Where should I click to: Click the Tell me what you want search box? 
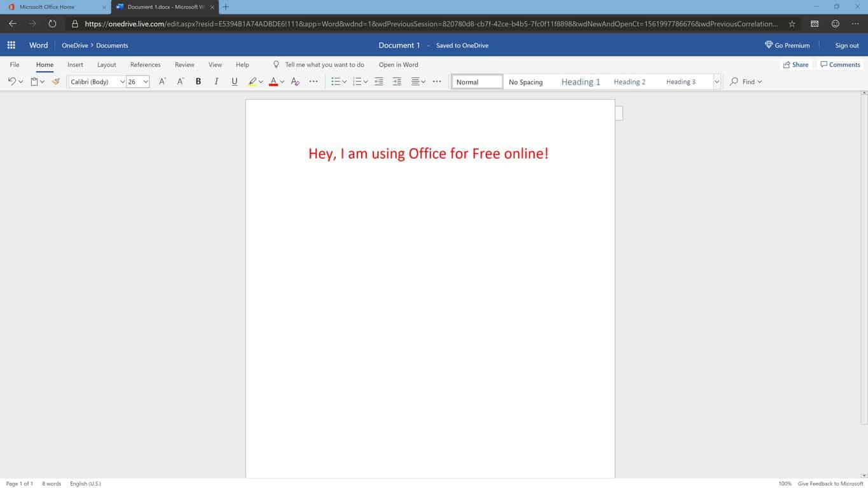324,64
